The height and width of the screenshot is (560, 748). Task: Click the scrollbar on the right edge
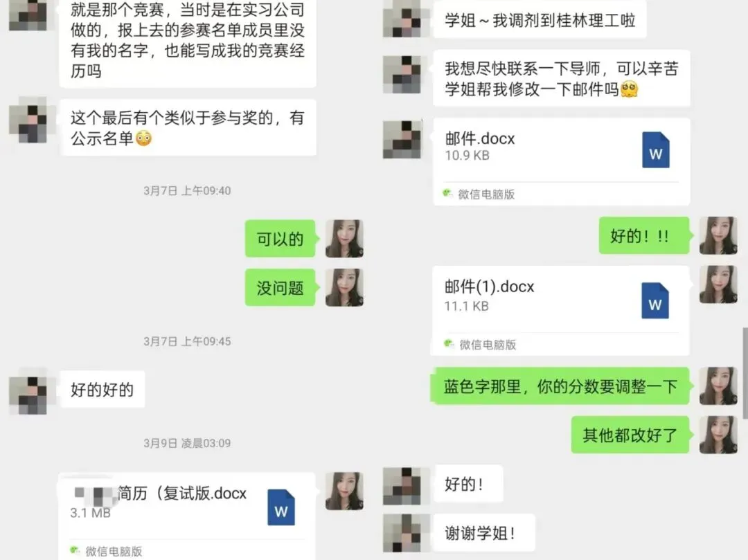click(745, 373)
